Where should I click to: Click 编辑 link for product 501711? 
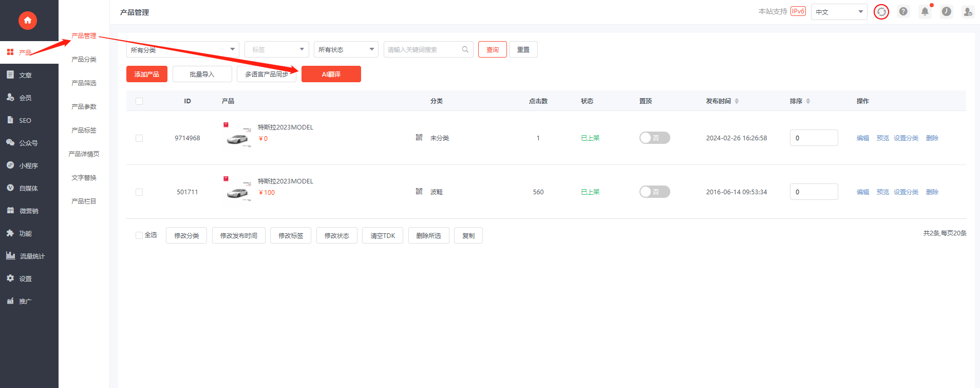click(863, 192)
